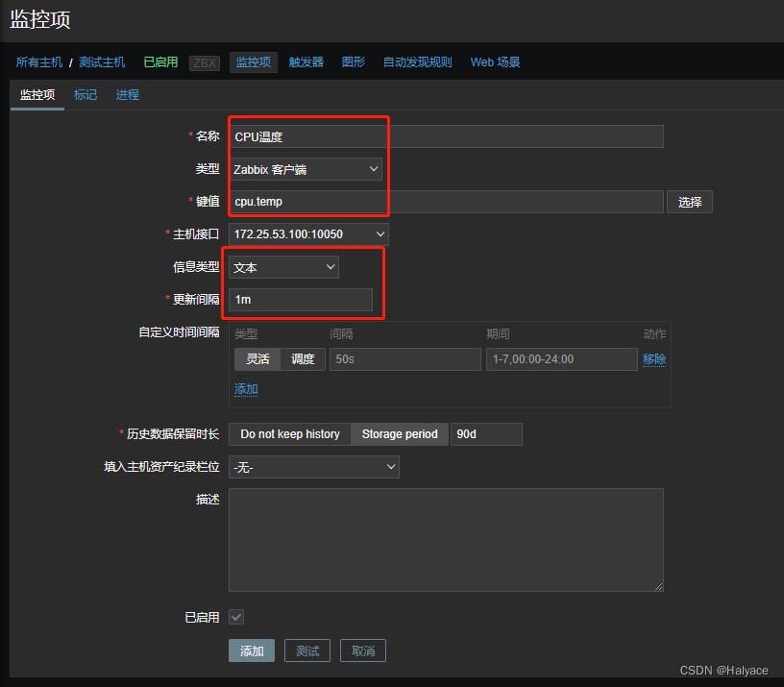Click the 所有主机 breadcrumb link
The image size is (784, 687).
click(39, 62)
